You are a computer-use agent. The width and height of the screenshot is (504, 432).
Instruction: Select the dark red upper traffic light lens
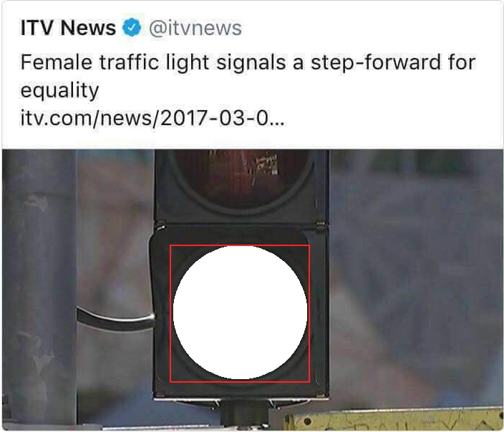(241, 179)
